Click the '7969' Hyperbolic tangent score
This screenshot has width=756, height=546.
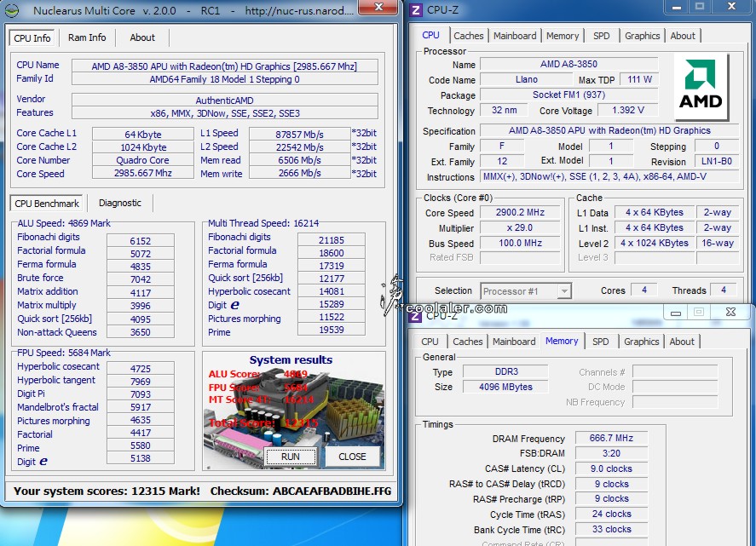click(141, 382)
